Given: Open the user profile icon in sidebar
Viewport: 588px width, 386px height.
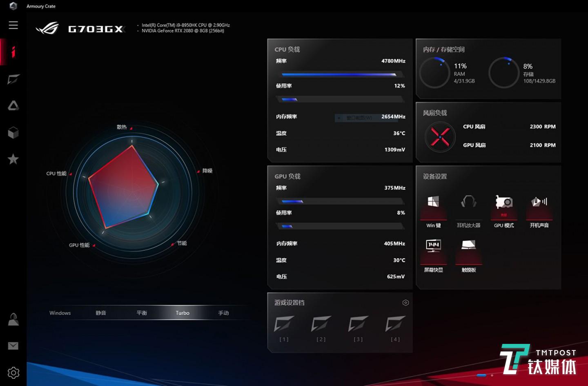Looking at the screenshot, I should 13,319.
